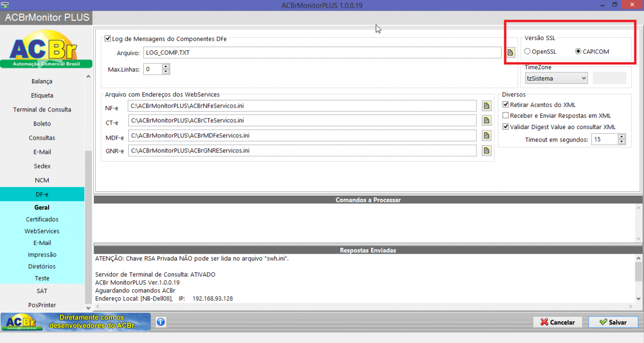The width and height of the screenshot is (644, 343).
Task: Click the GNR-e services path field
Action: (302, 150)
